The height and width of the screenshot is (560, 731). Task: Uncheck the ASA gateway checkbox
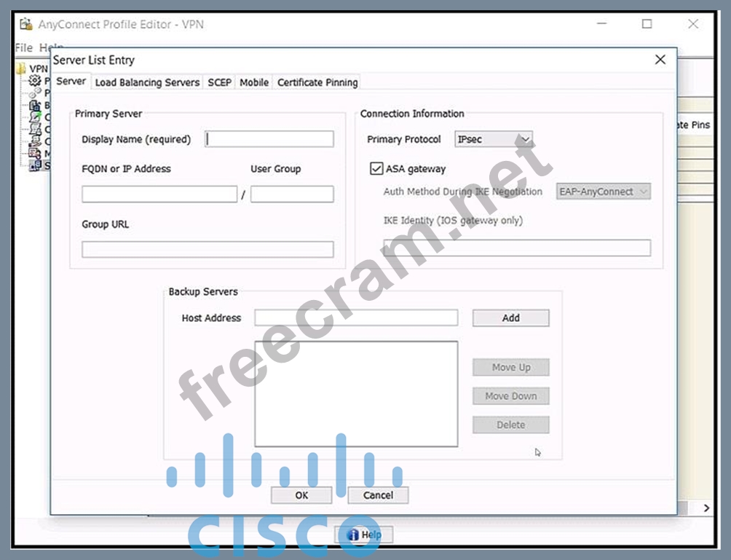(x=376, y=169)
